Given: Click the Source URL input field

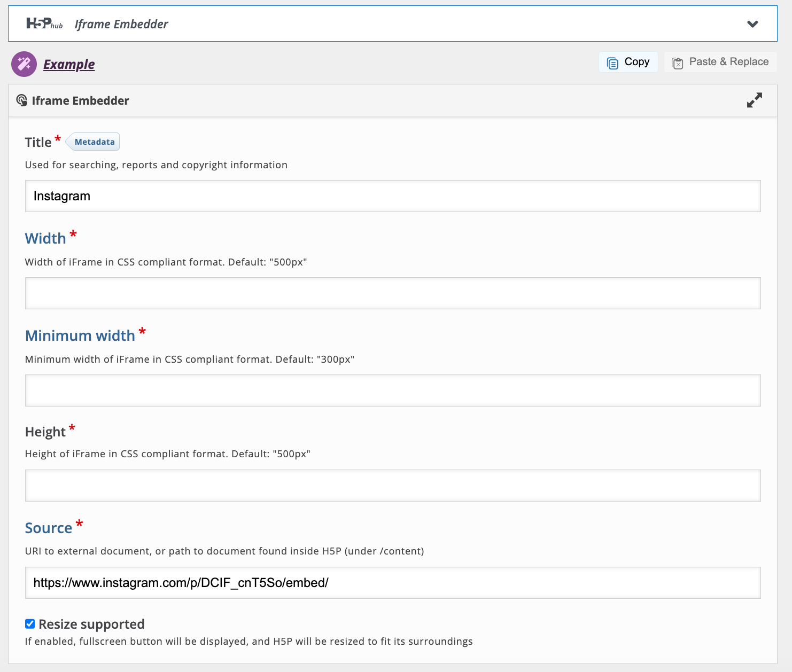Looking at the screenshot, I should (x=393, y=583).
